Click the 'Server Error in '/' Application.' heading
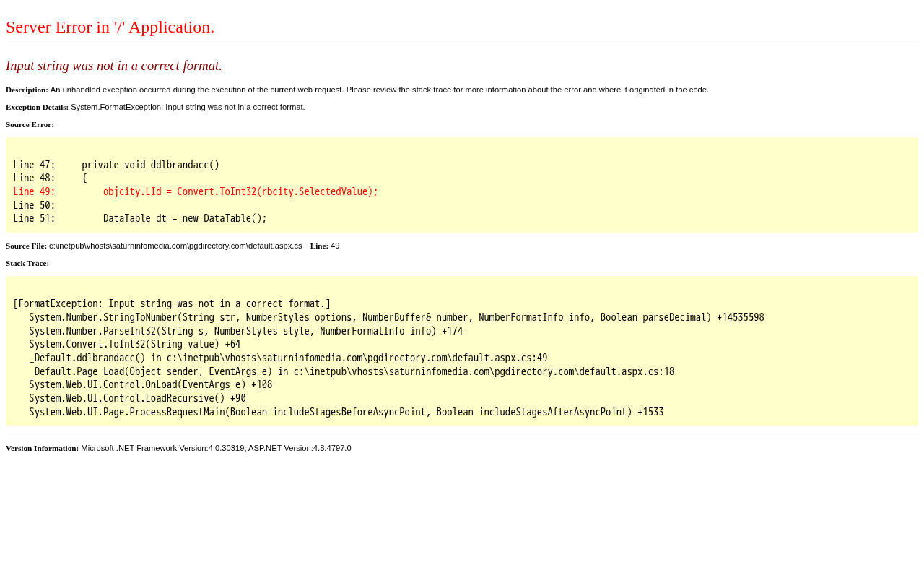The image size is (924, 578). click(110, 27)
